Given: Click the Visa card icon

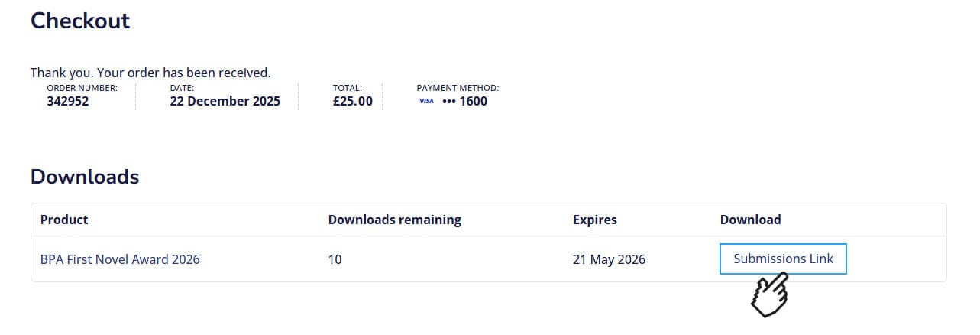Looking at the screenshot, I should [x=426, y=101].
